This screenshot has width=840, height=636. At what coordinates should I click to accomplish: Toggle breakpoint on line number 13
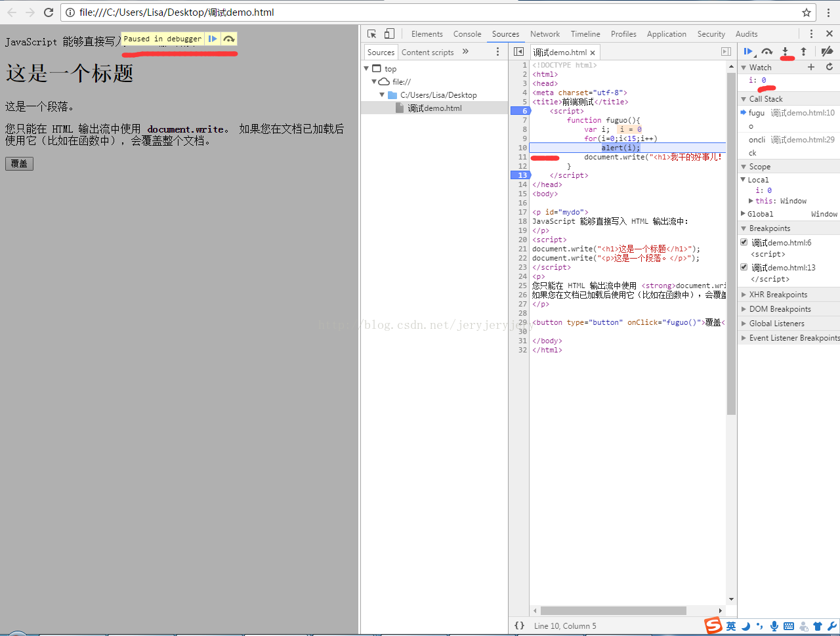[520, 175]
